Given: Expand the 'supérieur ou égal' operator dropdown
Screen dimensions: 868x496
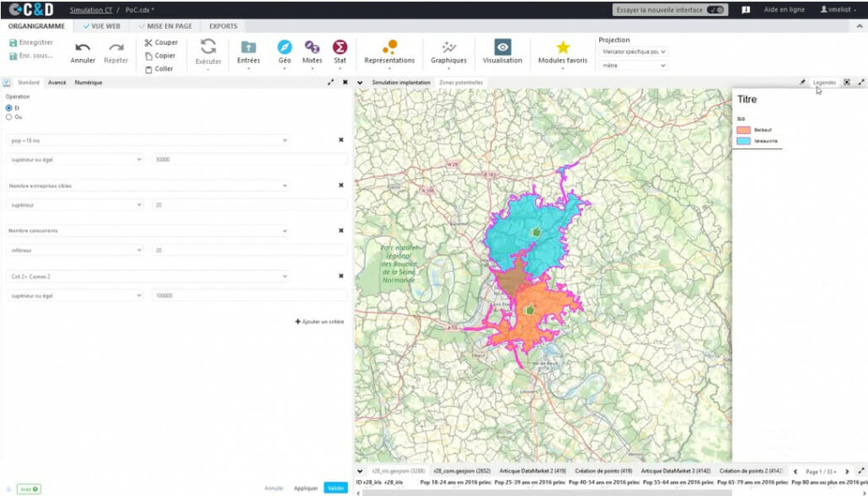Looking at the screenshot, I should click(76, 159).
